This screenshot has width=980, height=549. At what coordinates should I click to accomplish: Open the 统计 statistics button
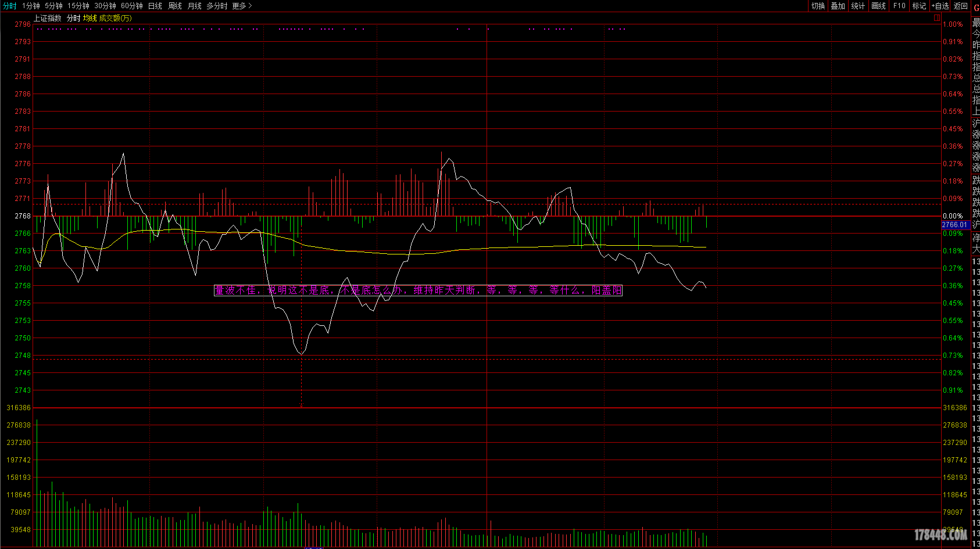(x=858, y=6)
